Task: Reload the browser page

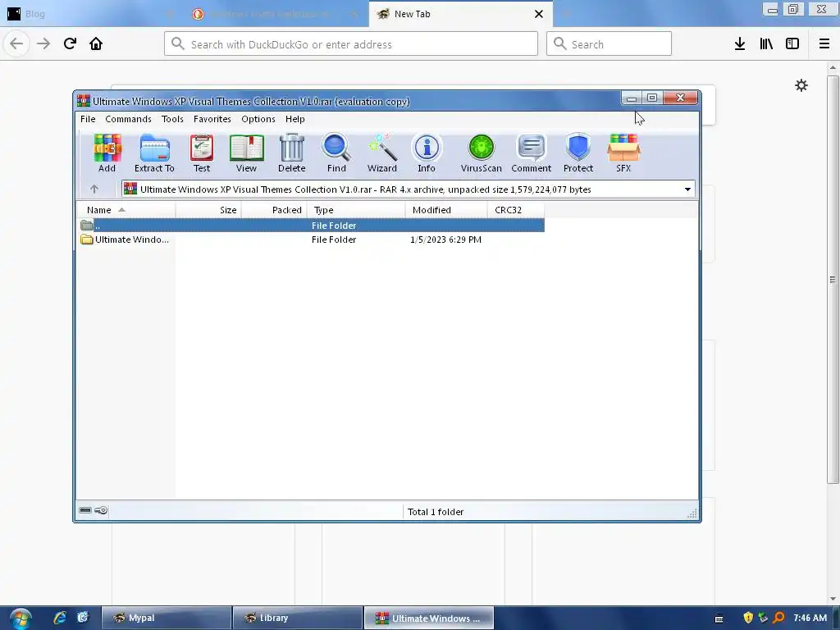Action: 70,43
